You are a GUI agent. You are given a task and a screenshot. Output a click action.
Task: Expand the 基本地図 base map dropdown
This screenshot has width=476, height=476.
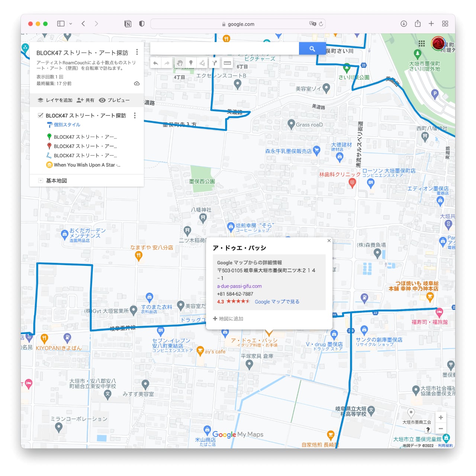point(41,181)
